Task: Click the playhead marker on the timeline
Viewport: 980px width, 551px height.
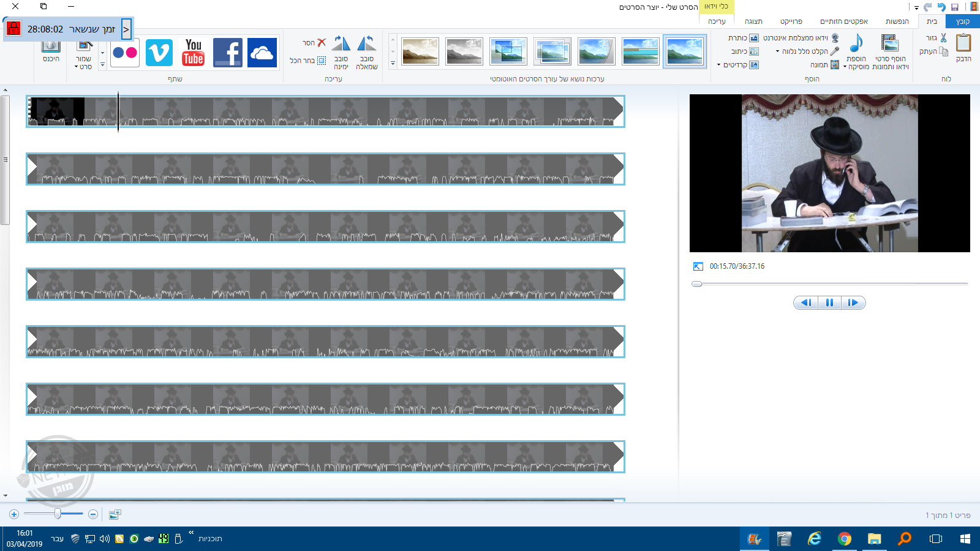Action: (x=118, y=111)
